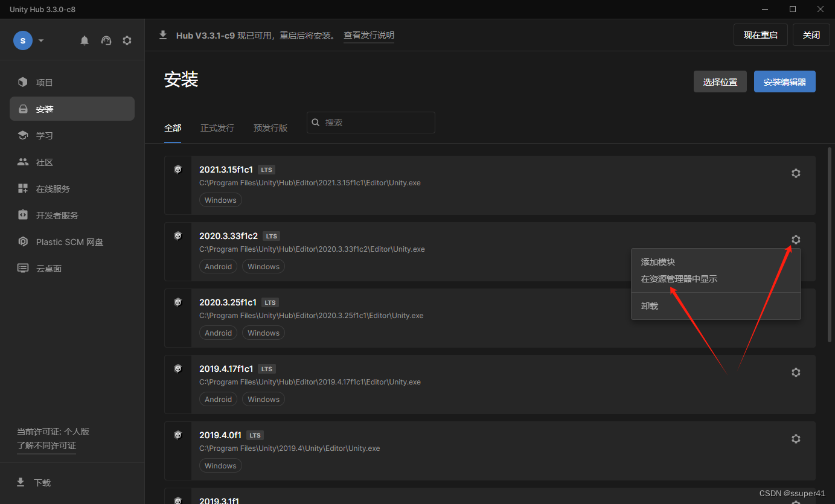Open gear menu for 2019.4.17f1c1
Image resolution: width=835 pixels, height=504 pixels.
click(x=796, y=372)
